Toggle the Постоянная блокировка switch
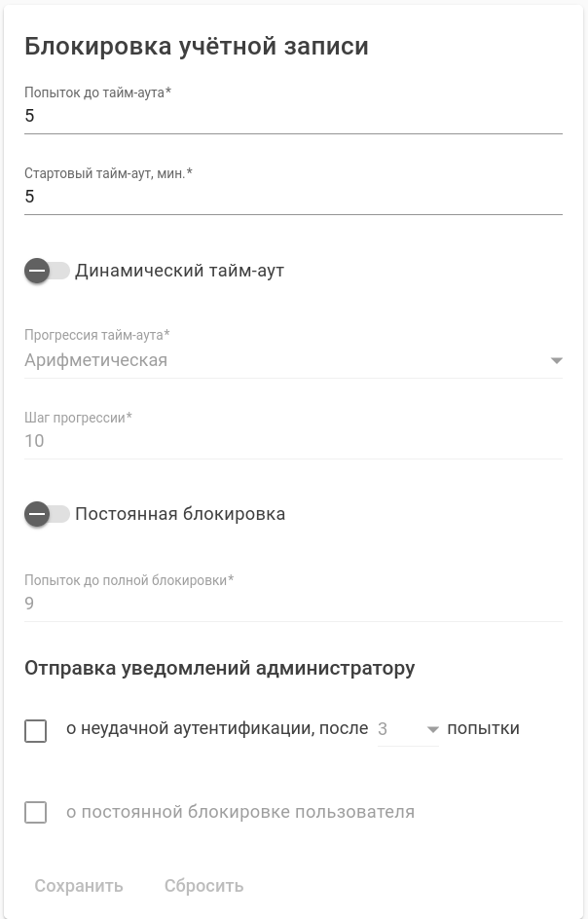This screenshot has width=588, height=919. 46,514
